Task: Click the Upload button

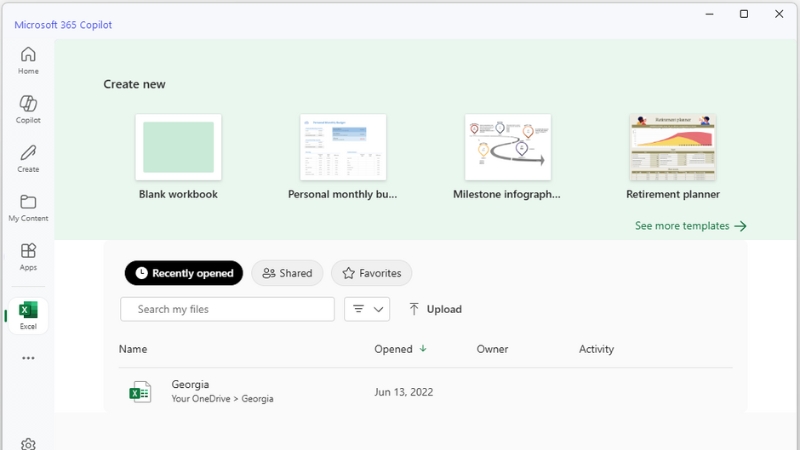Action: pyautogui.click(x=435, y=309)
